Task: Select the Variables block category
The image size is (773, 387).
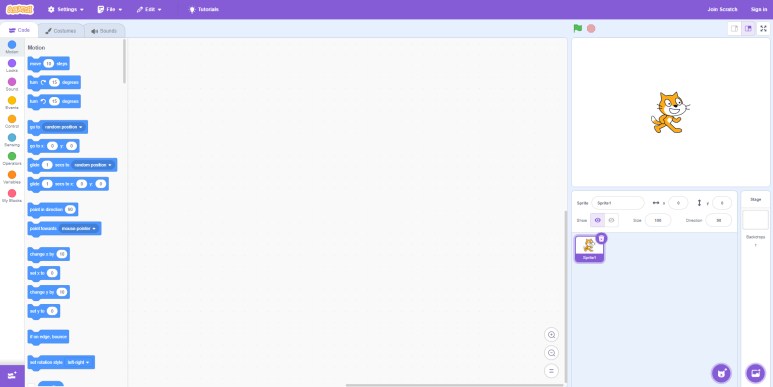Action: pos(12,177)
